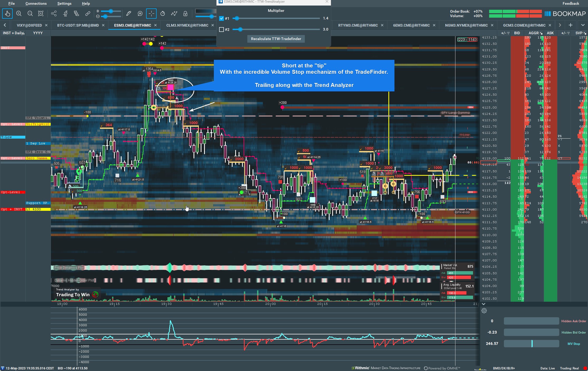Select the hand pan tool
This screenshot has width=588, height=371.
(x=7, y=13)
